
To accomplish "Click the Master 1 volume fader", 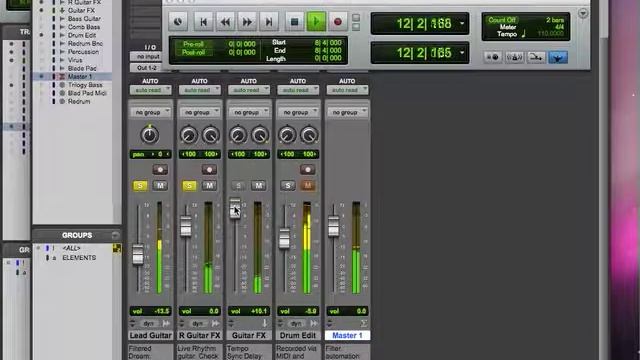I will click(333, 226).
